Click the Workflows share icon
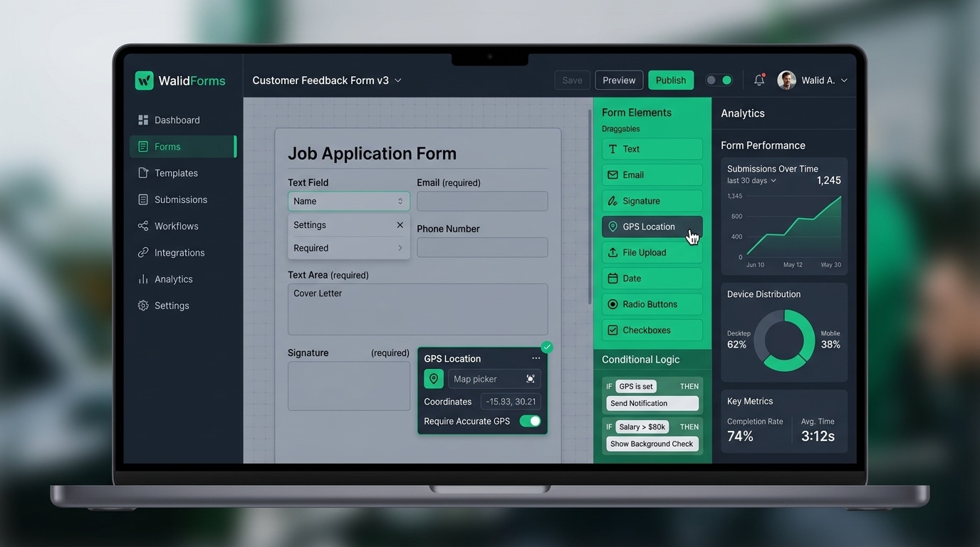Screen dimensions: 980x547 click(143, 226)
